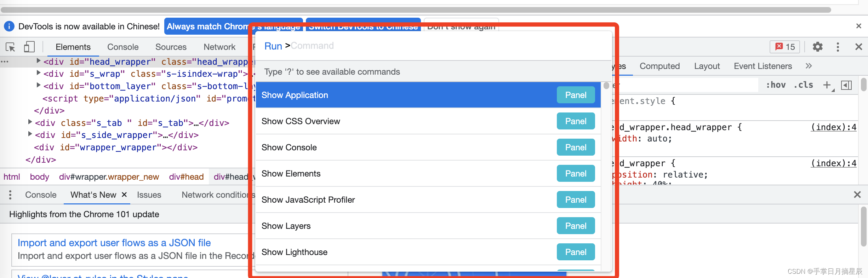Click the info icon in language banner
Screen dimensions: 868x278
(x=9, y=26)
